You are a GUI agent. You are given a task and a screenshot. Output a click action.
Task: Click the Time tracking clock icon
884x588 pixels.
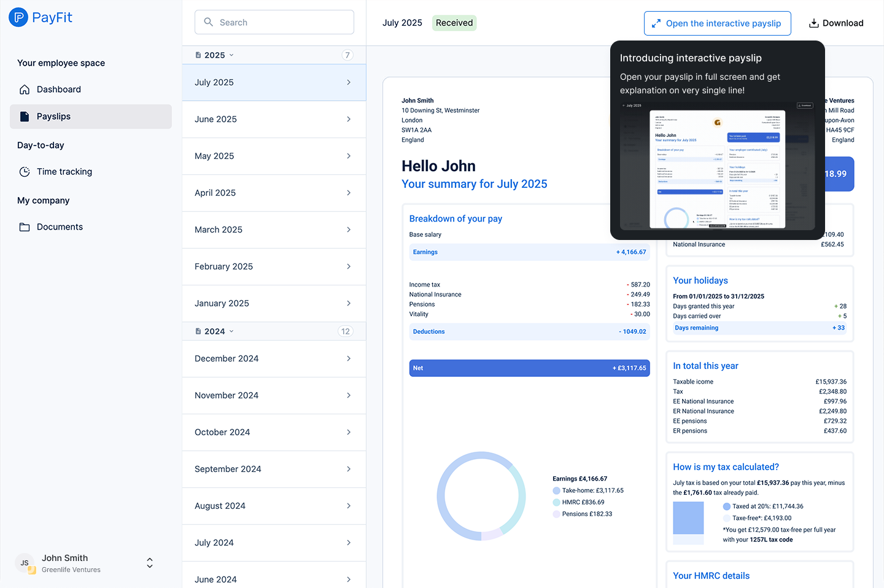pyautogui.click(x=25, y=172)
